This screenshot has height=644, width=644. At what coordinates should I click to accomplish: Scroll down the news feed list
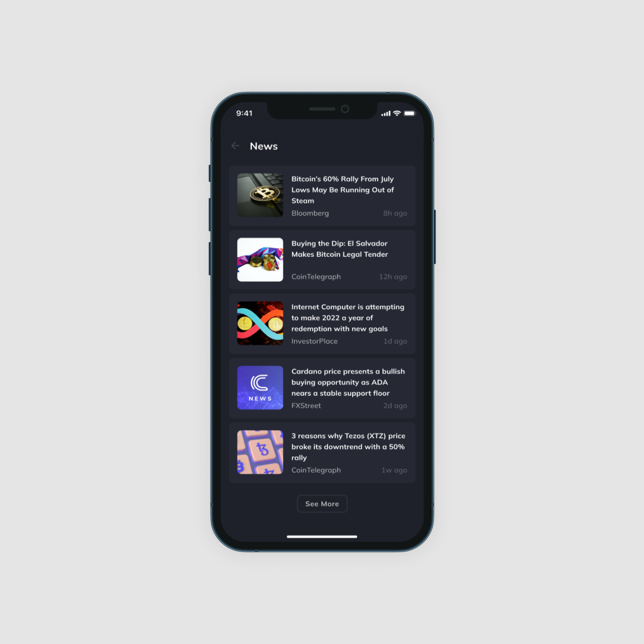[x=321, y=504]
